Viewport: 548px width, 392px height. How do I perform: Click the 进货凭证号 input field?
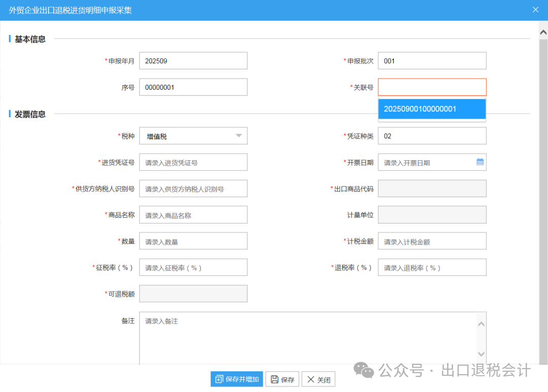point(193,162)
